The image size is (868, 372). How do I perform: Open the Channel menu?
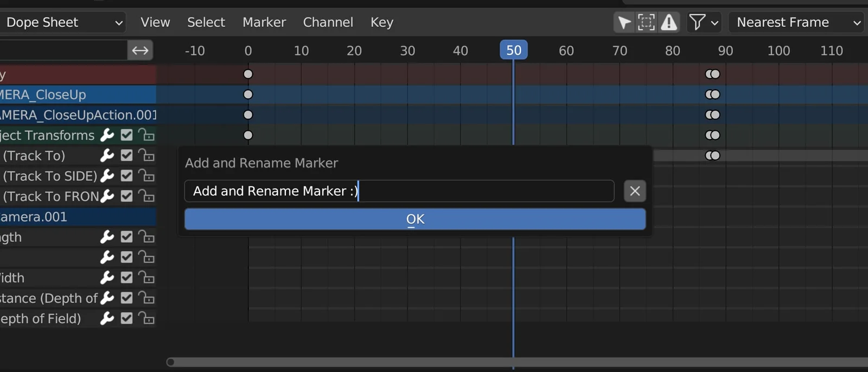[x=328, y=22]
